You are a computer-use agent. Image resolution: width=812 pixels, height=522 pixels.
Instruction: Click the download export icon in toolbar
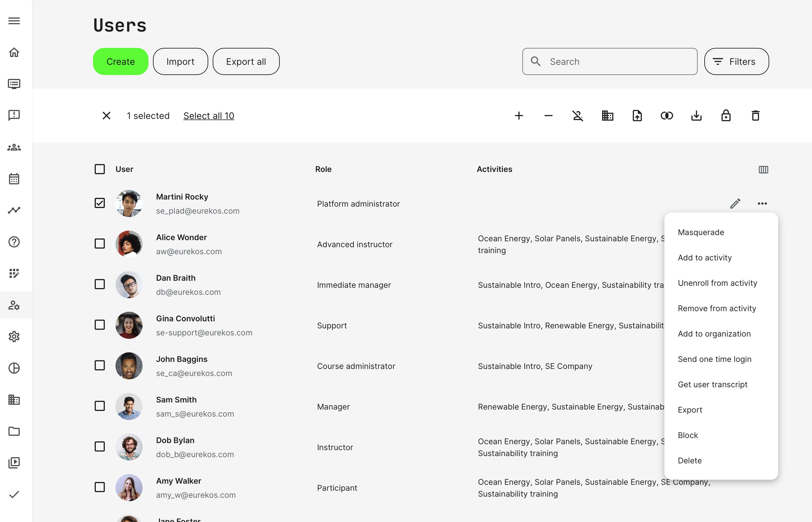click(x=696, y=116)
